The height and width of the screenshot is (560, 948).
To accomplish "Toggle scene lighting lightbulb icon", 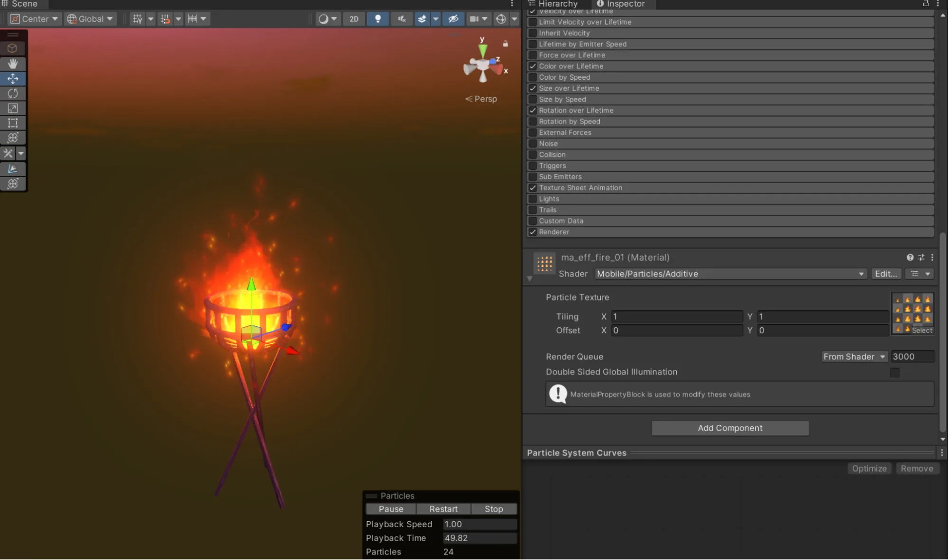I will tap(377, 19).
